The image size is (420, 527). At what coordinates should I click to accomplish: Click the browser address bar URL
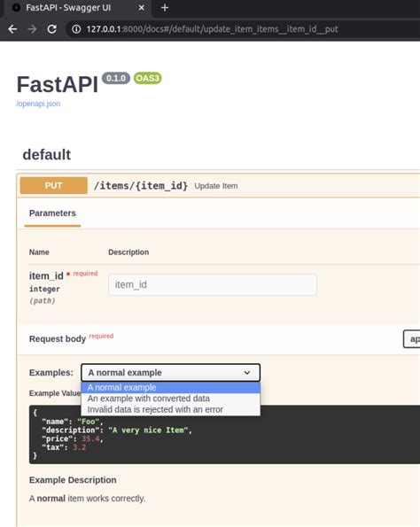212,29
